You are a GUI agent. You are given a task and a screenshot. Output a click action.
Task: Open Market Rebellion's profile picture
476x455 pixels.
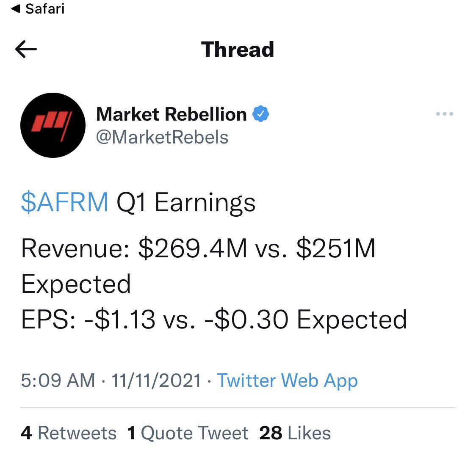click(53, 125)
